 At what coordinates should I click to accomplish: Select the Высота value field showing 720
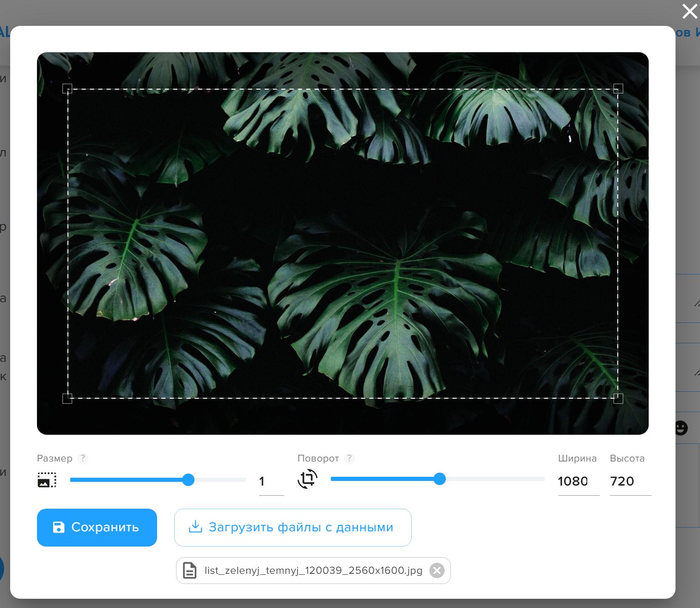coord(621,481)
